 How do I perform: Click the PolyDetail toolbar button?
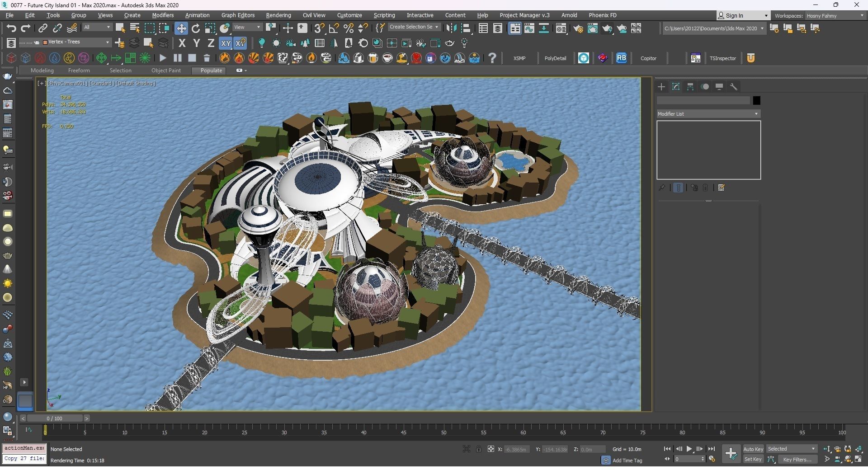[555, 58]
